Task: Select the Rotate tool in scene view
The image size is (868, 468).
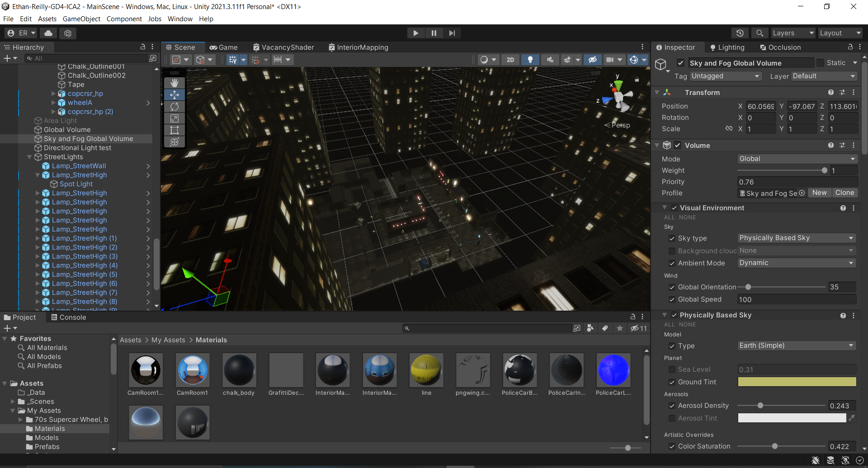Action: click(x=175, y=107)
